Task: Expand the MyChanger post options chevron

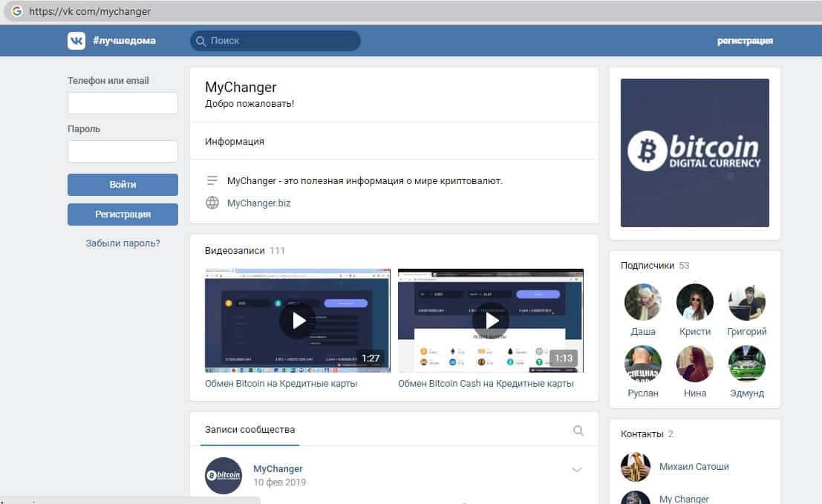Action: [577, 469]
